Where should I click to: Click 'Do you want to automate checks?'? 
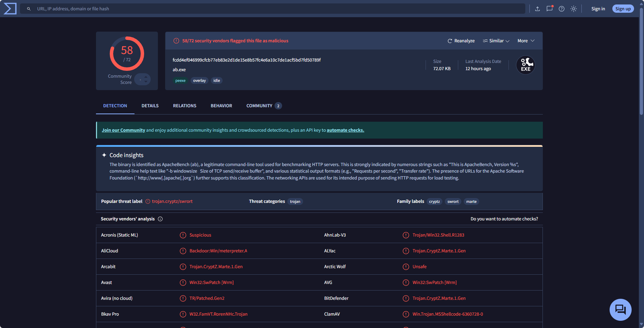(504, 219)
